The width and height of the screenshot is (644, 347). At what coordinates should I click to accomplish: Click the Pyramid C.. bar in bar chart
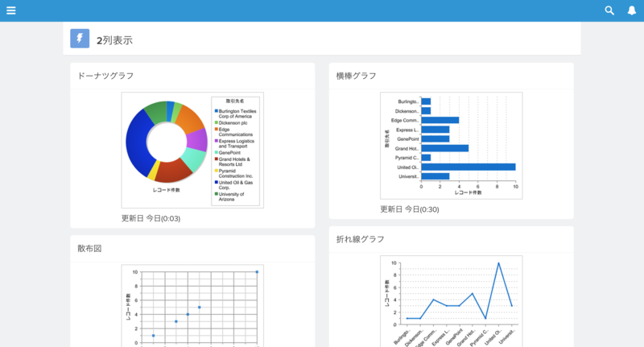click(x=426, y=158)
